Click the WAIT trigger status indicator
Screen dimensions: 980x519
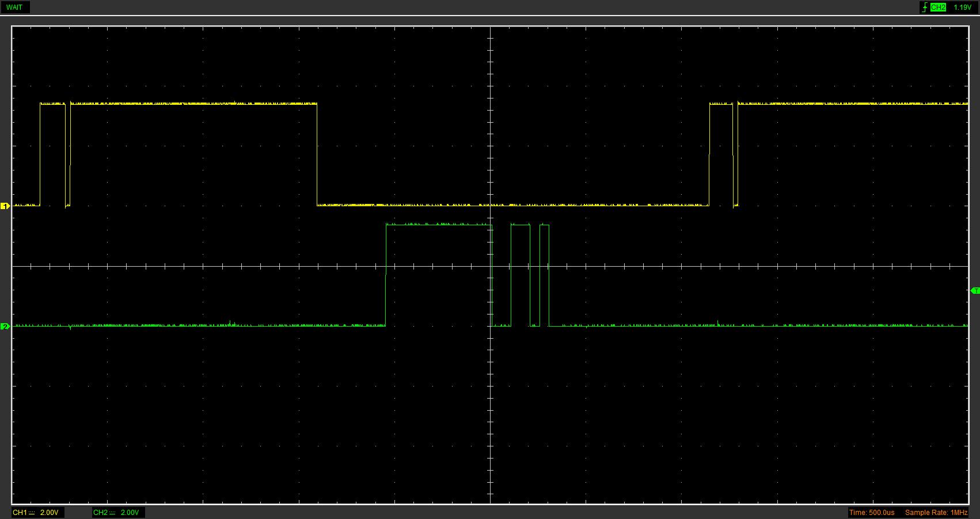(14, 7)
